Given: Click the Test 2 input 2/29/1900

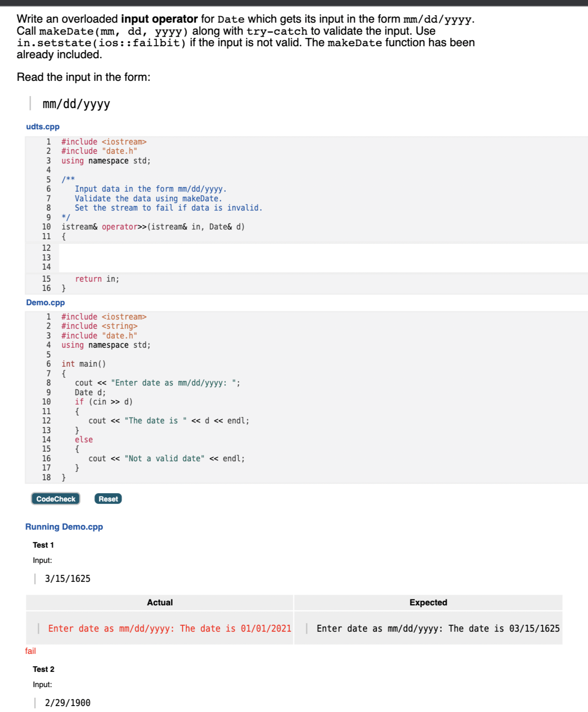Looking at the screenshot, I should pos(67,703).
